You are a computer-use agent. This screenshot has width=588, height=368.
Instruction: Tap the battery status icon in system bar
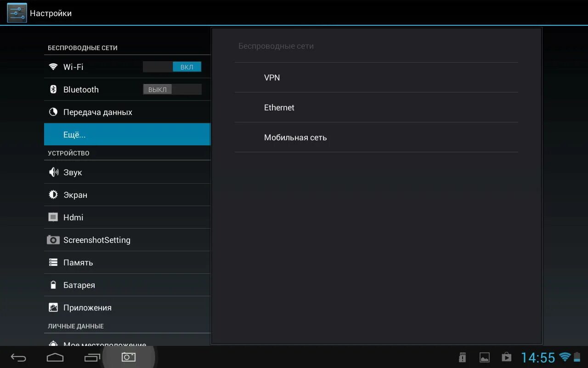[x=577, y=357]
